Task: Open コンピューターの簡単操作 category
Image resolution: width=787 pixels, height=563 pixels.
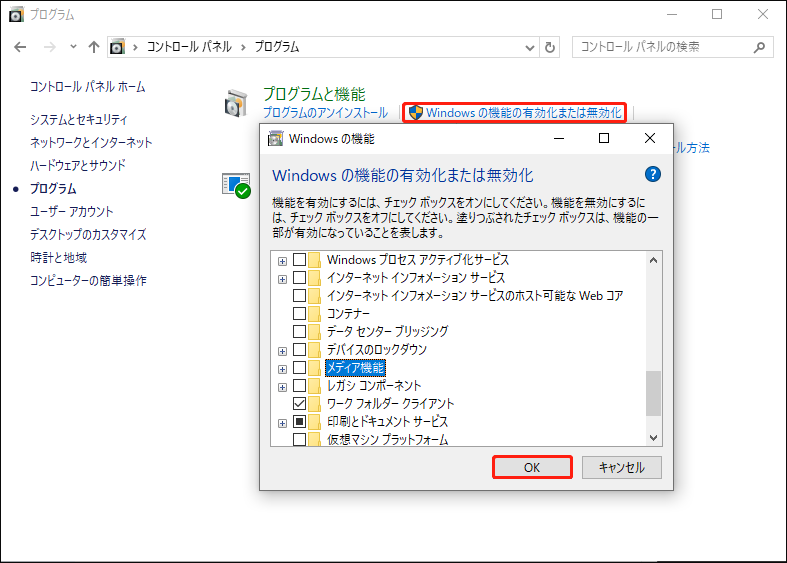Action: (88, 280)
